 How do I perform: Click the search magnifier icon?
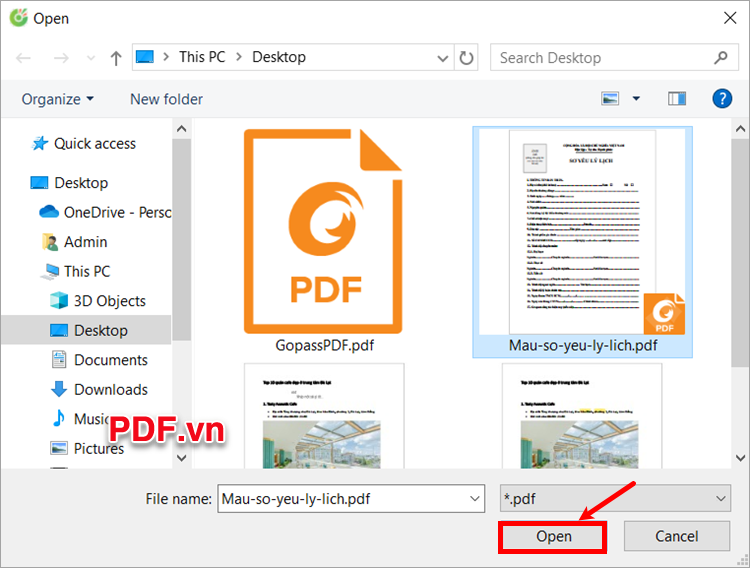(721, 57)
